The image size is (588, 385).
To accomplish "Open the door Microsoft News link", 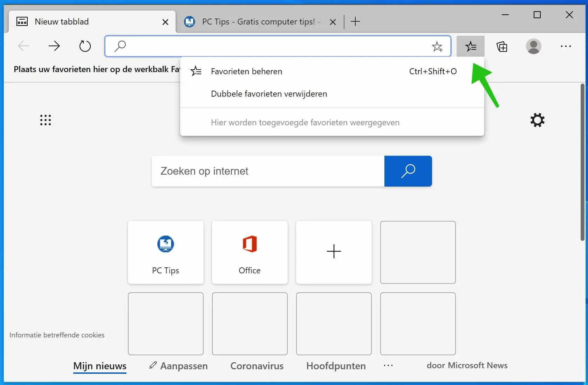I will pyautogui.click(x=467, y=365).
